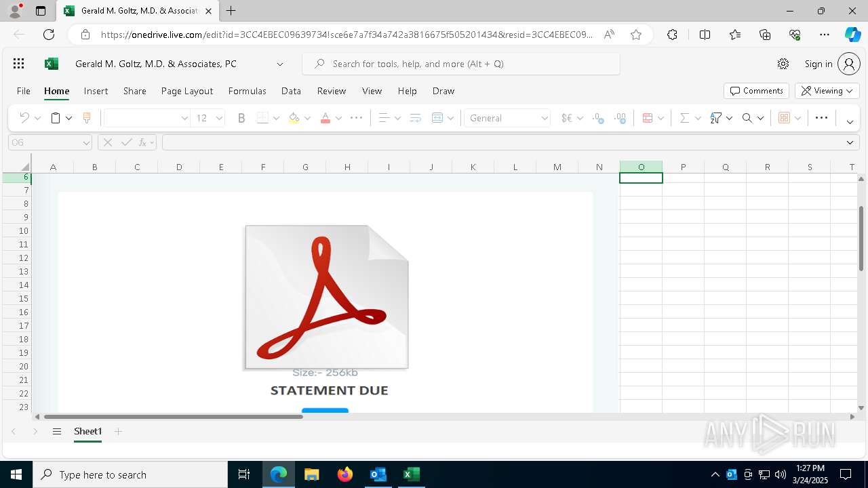This screenshot has height=488, width=868.
Task: Switch to the View tab
Action: [372, 91]
